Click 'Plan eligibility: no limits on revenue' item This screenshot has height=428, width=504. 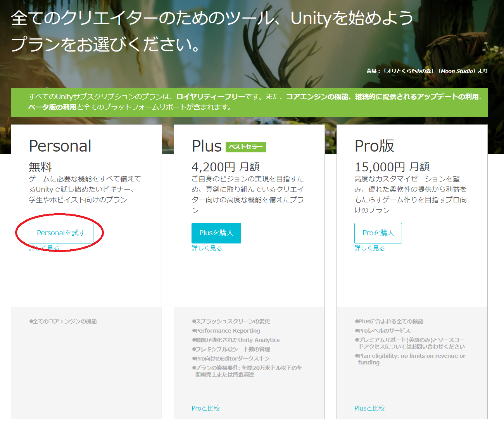(410, 359)
